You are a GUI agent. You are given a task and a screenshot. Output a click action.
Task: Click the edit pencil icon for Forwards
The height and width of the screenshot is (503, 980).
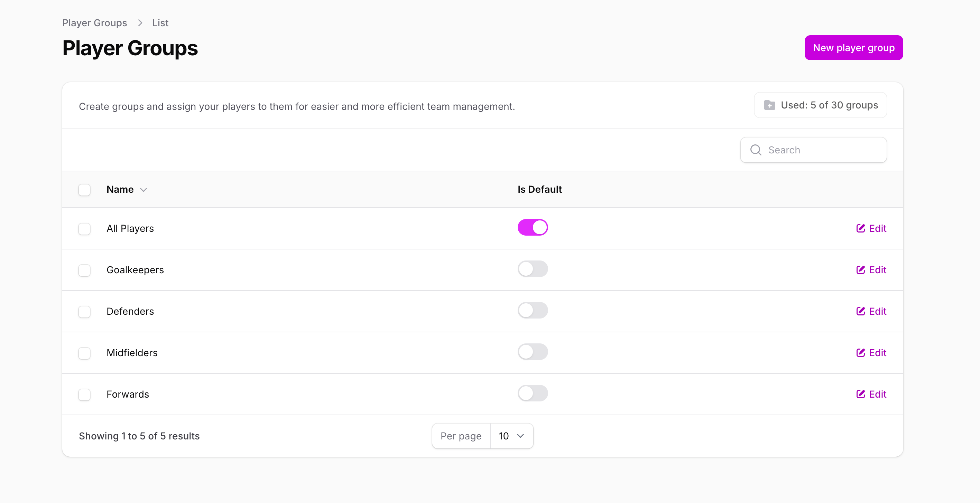point(860,394)
